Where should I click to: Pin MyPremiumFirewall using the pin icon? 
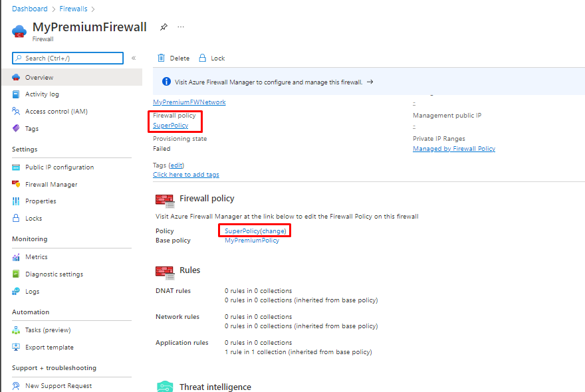pos(164,27)
